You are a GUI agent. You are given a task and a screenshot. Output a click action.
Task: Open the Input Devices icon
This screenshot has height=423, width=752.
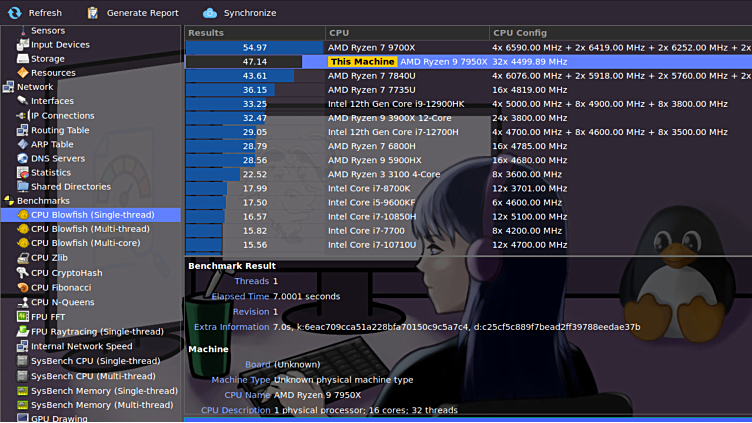coord(22,45)
